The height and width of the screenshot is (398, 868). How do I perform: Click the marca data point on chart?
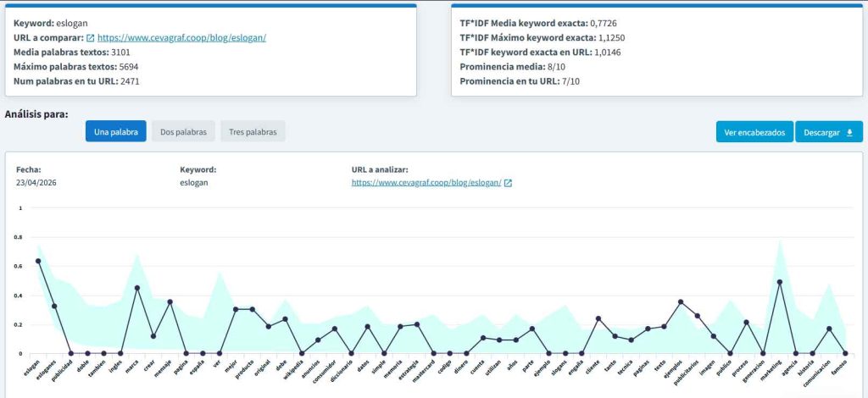[137, 288]
